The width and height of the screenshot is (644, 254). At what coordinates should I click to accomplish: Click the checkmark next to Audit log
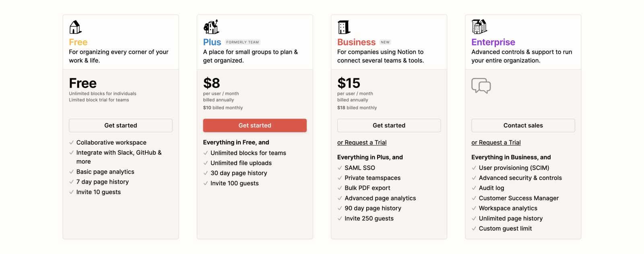[474, 188]
